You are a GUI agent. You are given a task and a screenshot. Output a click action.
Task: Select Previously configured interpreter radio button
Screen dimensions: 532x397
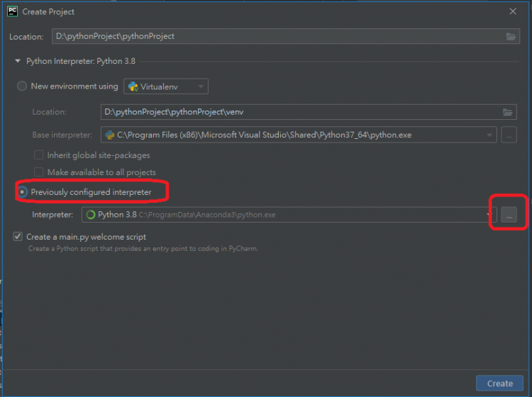(22, 192)
